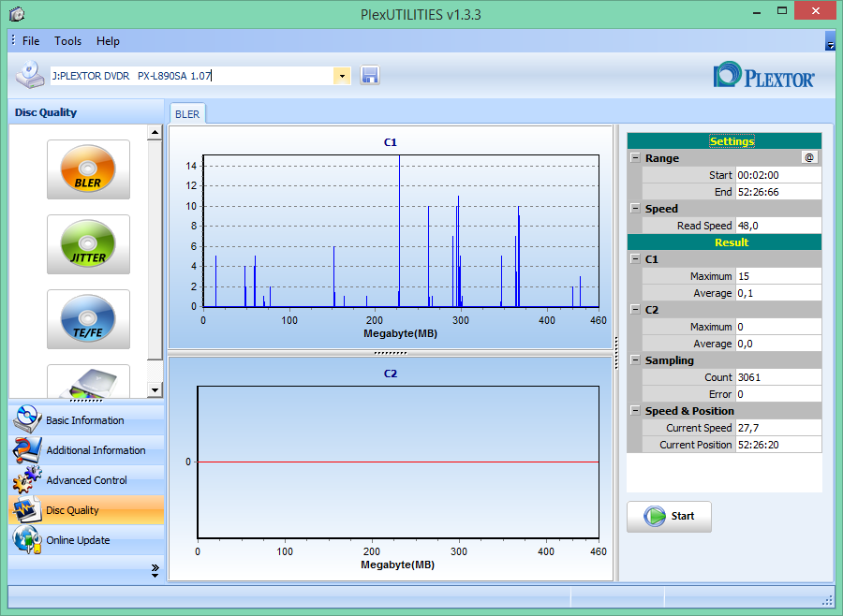843x616 pixels.
Task: Open the Tools menu
Action: (67, 41)
